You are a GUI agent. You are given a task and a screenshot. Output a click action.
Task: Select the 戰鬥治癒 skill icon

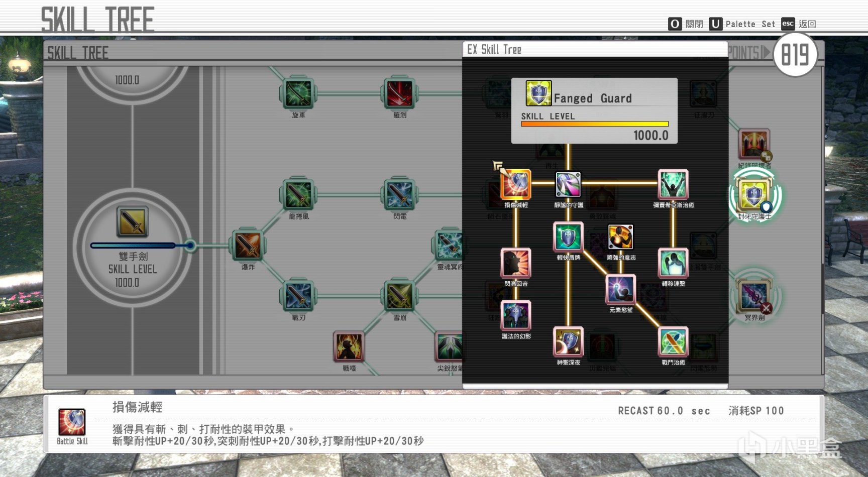pyautogui.click(x=673, y=341)
